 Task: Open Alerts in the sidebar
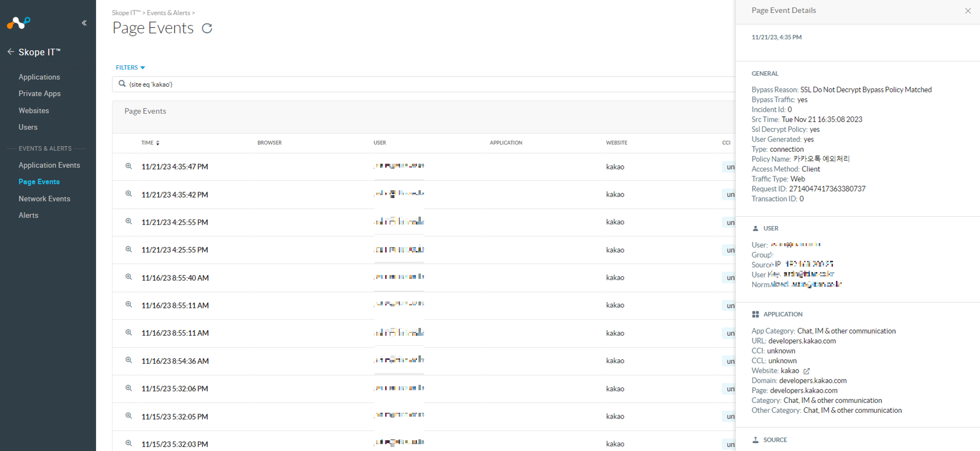[x=28, y=215]
